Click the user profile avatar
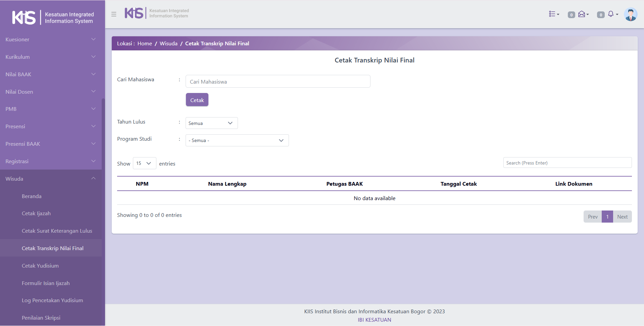Screen dimensions: 644x326 click(630, 14)
